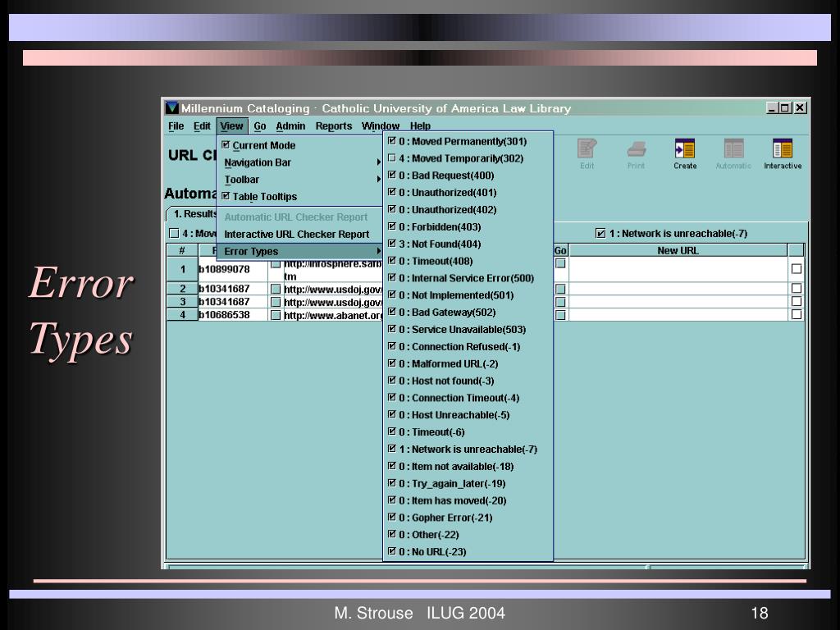Uncheck Network is unreachable(-7) filter above table
This screenshot has width=840, height=630.
(x=600, y=234)
